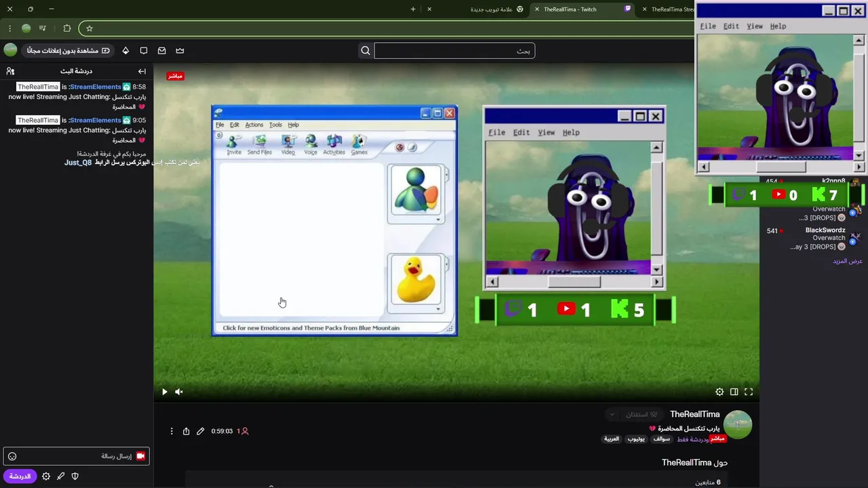Open the Messenger File menu
Image resolution: width=868 pixels, height=488 pixels.
pos(220,125)
